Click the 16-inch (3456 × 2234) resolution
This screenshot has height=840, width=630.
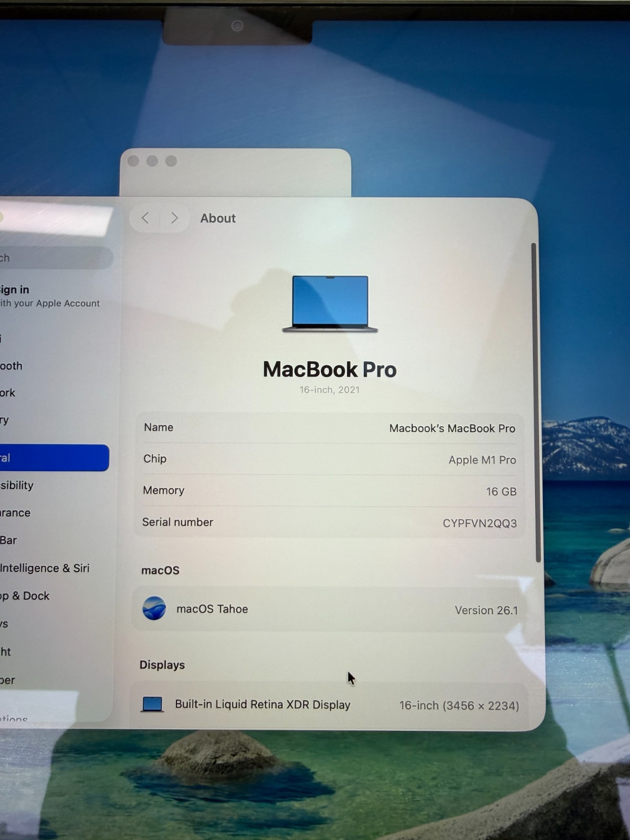[x=459, y=706]
